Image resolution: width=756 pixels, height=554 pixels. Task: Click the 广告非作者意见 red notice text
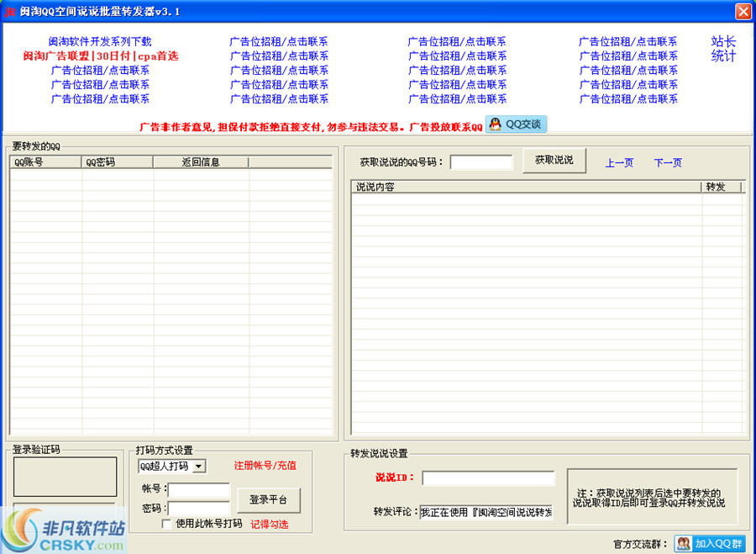point(311,128)
